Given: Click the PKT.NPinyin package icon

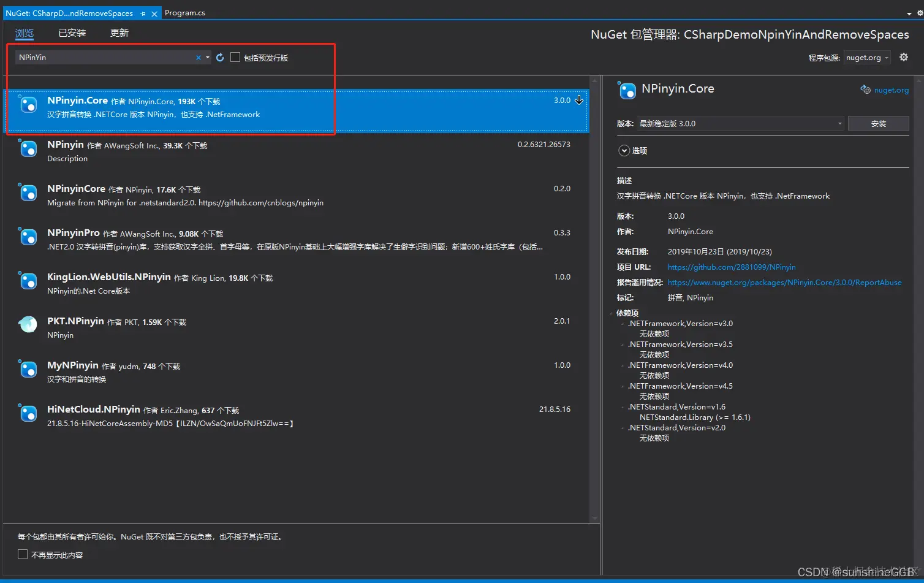Looking at the screenshot, I should [x=28, y=324].
